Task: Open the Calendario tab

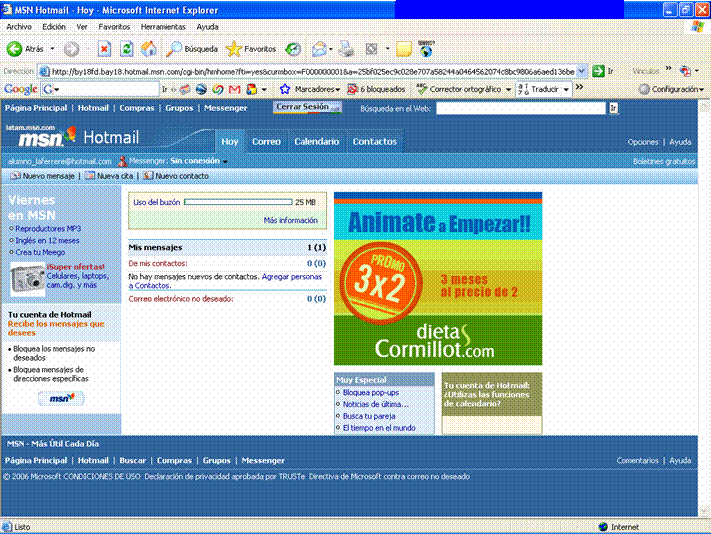Action: (316, 142)
